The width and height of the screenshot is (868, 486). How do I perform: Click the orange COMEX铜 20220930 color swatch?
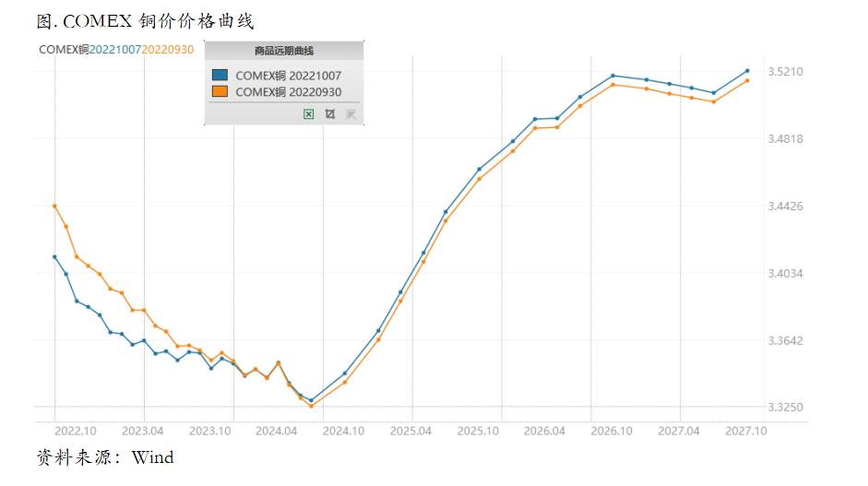point(220,91)
